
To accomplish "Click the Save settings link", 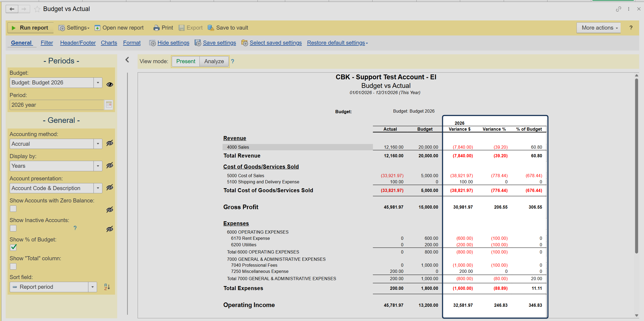I will (219, 43).
